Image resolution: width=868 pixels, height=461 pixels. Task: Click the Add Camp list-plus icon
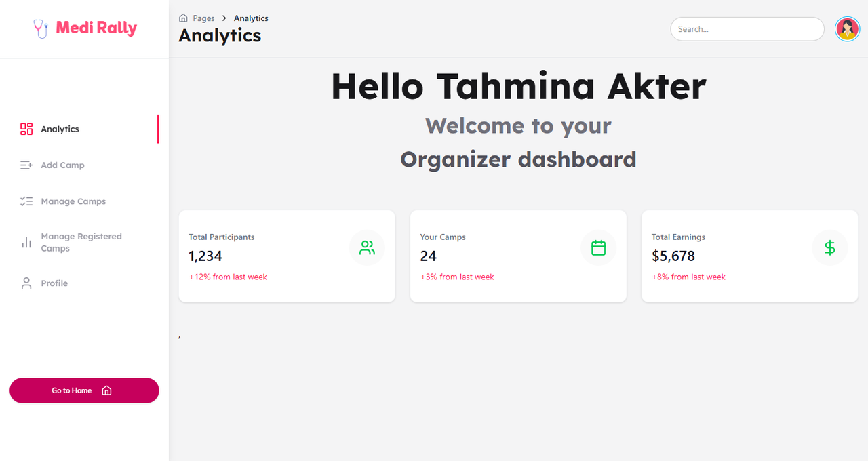pos(26,165)
